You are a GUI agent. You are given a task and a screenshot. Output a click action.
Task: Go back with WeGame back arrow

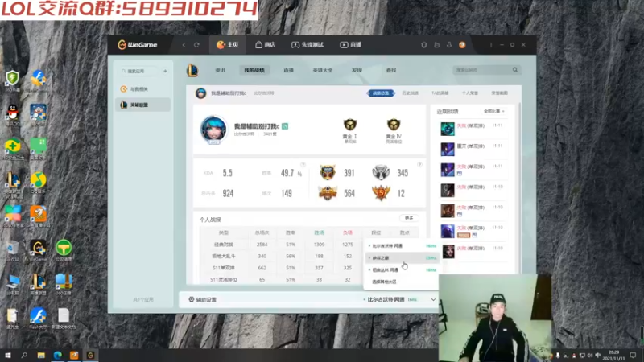[184, 45]
